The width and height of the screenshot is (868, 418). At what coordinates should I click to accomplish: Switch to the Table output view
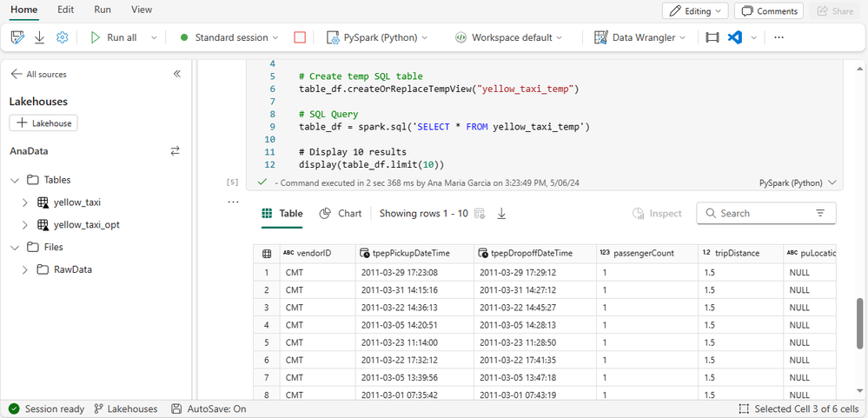tap(282, 213)
